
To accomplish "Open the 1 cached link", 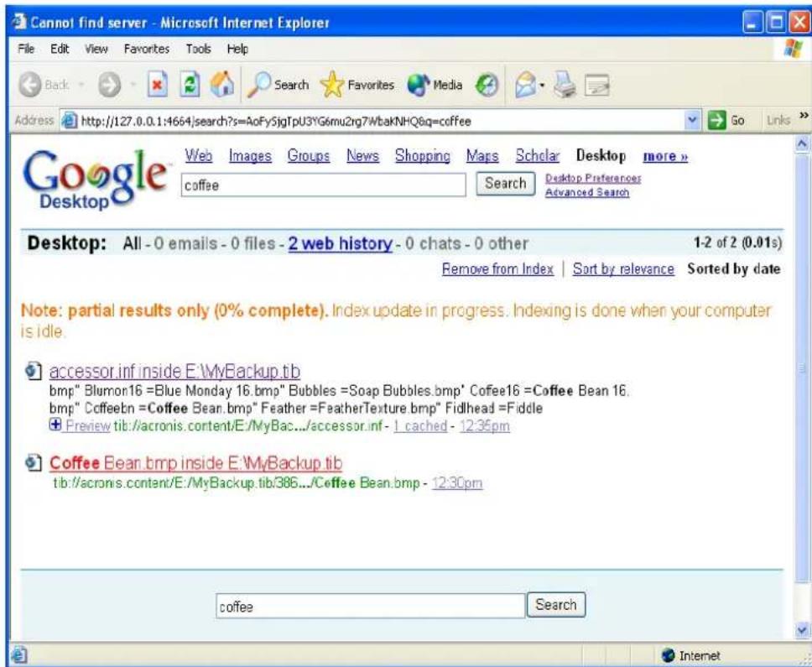I will coord(420,425).
